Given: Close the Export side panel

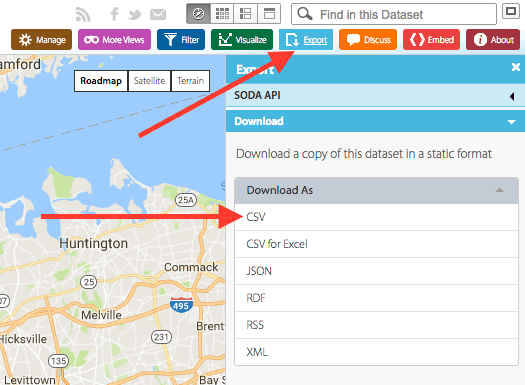Looking at the screenshot, I should click(516, 67).
